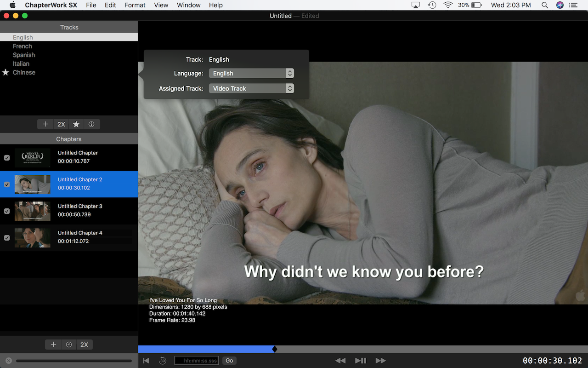This screenshot has width=588, height=368.
Task: Click the unplayed part of the timeline bar
Action: 432,349
